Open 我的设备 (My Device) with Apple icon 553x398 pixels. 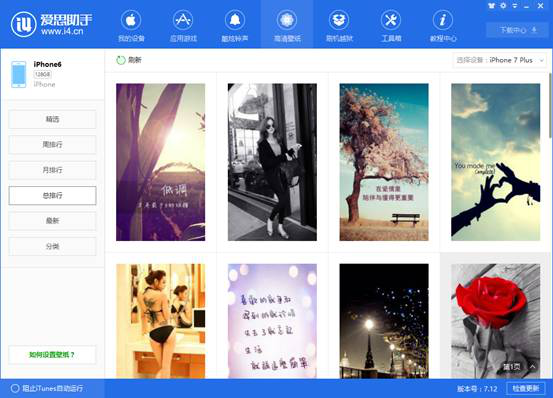(x=131, y=25)
